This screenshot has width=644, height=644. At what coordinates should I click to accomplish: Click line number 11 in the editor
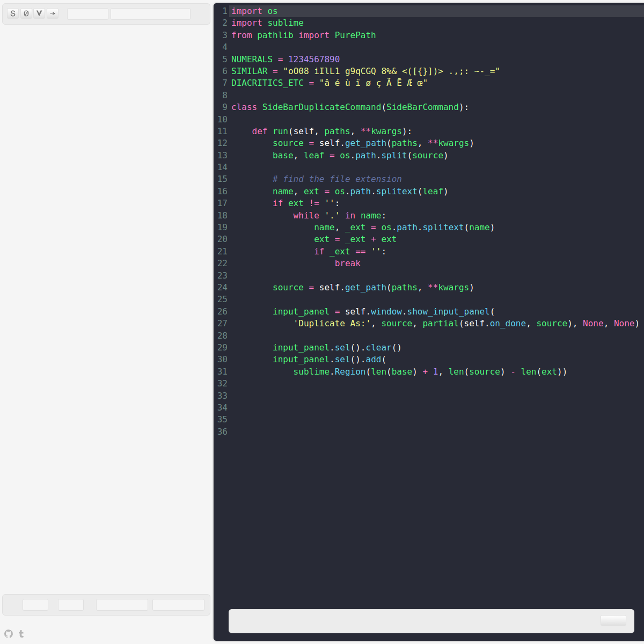(x=222, y=131)
